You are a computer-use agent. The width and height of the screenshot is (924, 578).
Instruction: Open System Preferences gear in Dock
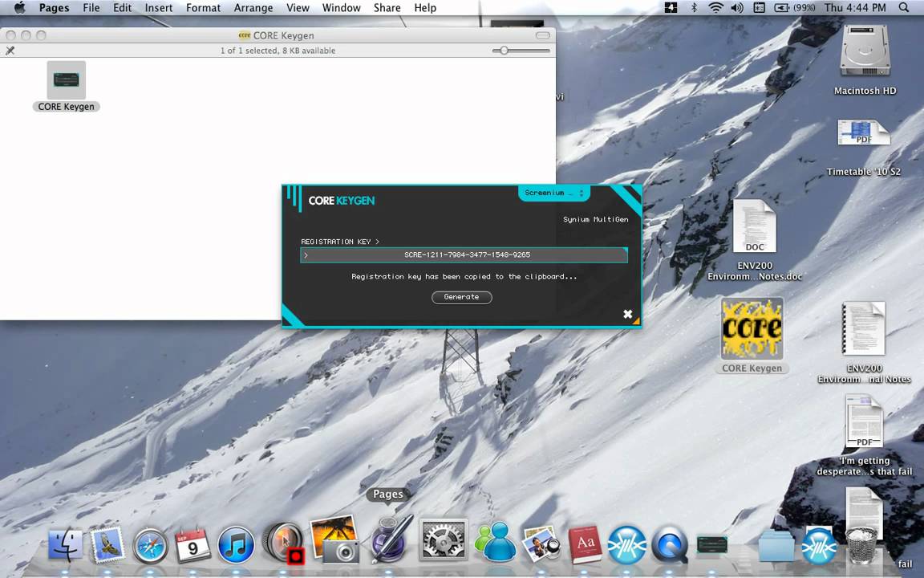pyautogui.click(x=443, y=539)
